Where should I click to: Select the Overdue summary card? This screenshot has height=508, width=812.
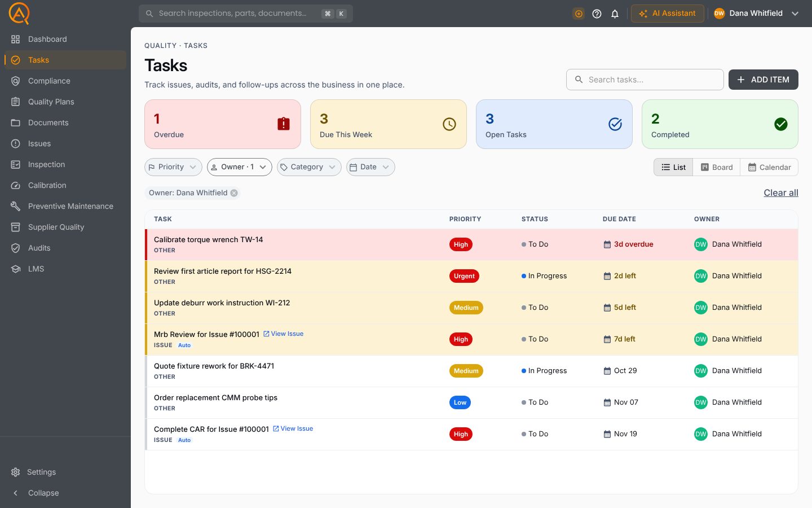tap(223, 124)
